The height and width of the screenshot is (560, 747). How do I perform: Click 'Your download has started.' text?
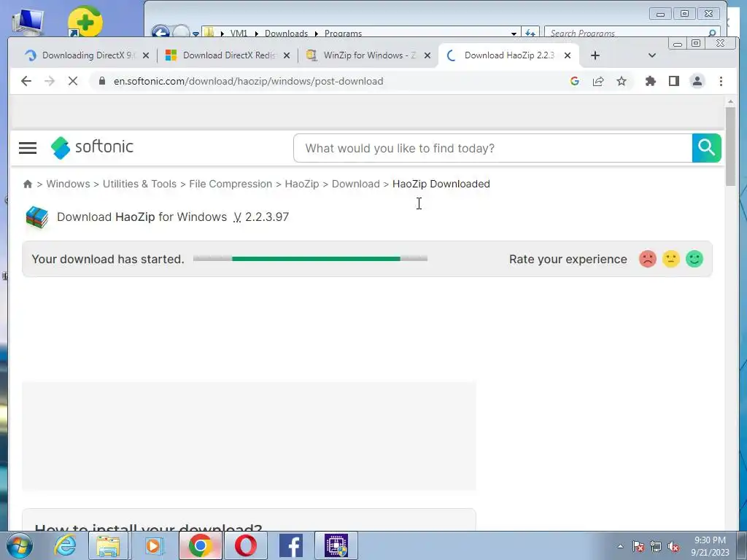108,259
